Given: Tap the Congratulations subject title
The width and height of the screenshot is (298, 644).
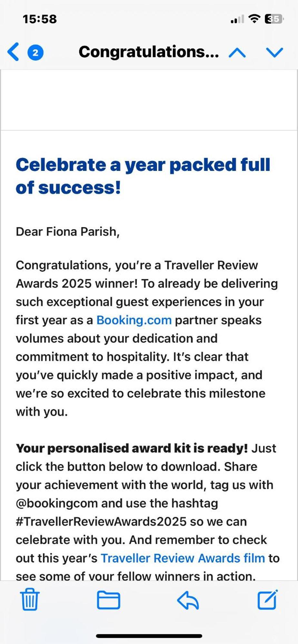Looking at the screenshot, I should (149, 52).
